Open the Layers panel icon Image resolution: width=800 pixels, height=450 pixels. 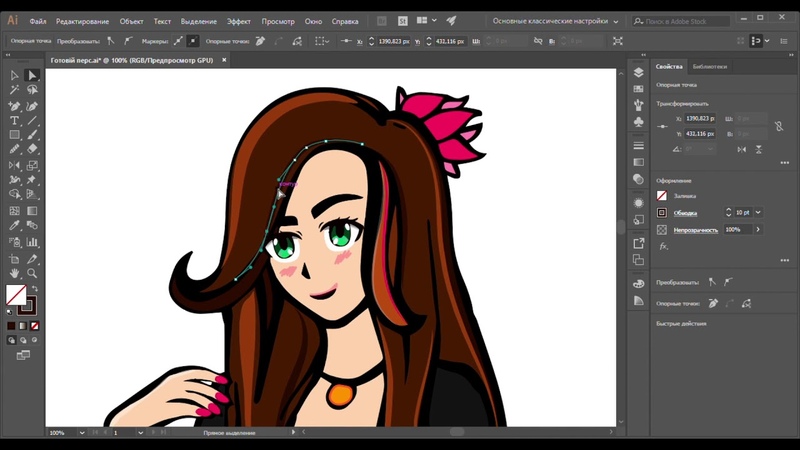(x=639, y=72)
